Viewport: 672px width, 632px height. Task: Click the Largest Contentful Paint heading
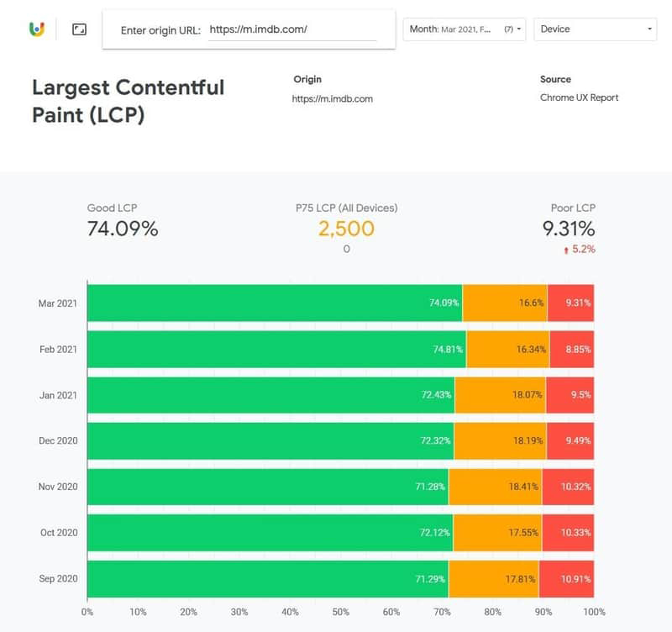click(x=128, y=99)
